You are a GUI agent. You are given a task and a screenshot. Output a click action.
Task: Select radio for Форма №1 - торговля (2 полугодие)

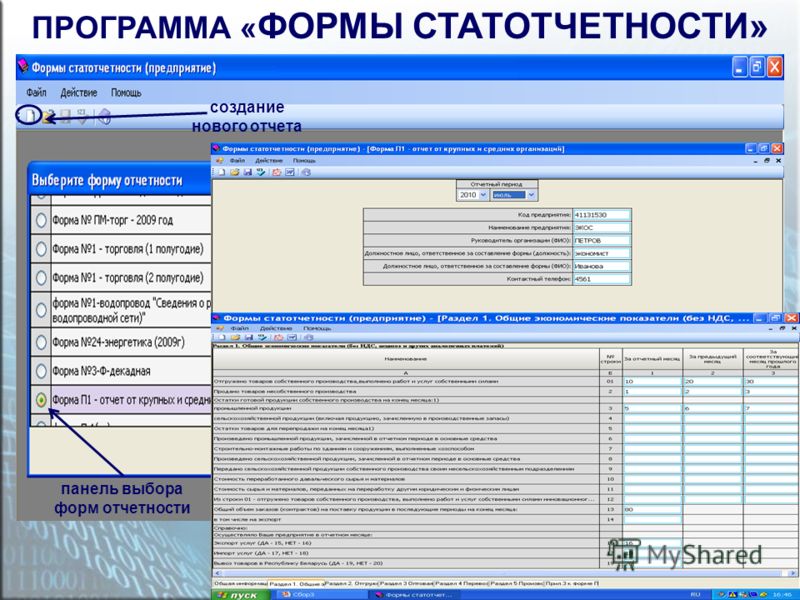click(x=41, y=278)
